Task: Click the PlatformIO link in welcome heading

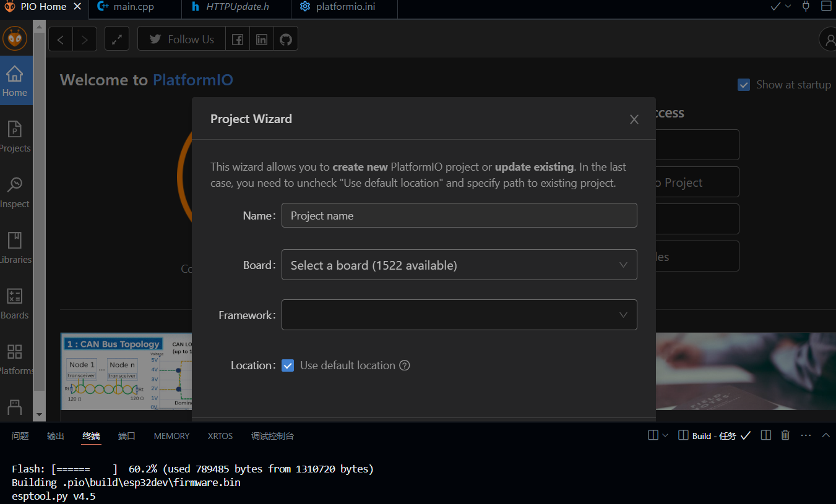Action: pos(193,80)
